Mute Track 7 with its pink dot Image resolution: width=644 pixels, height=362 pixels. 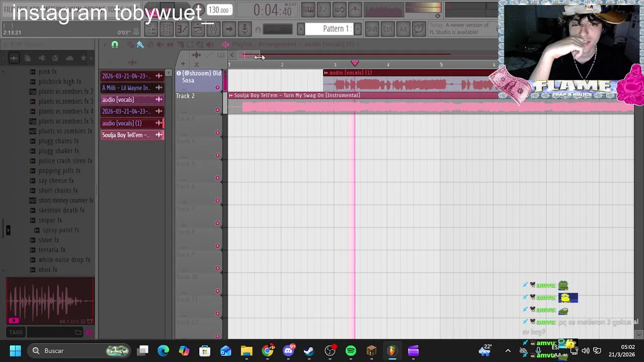(218, 223)
